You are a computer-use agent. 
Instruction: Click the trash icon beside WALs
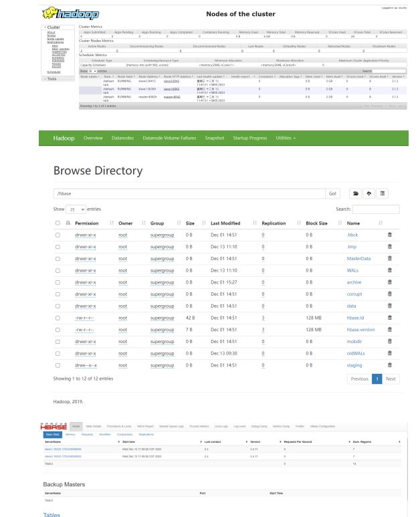390,270
